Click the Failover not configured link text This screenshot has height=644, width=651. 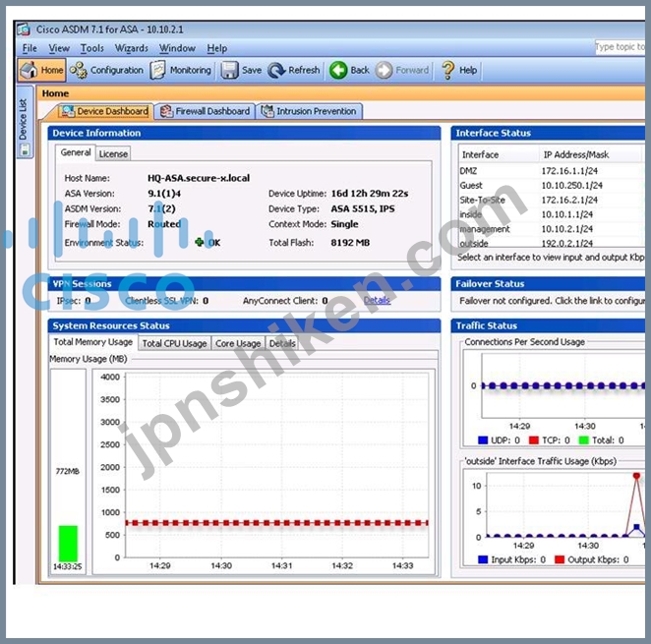point(553,300)
